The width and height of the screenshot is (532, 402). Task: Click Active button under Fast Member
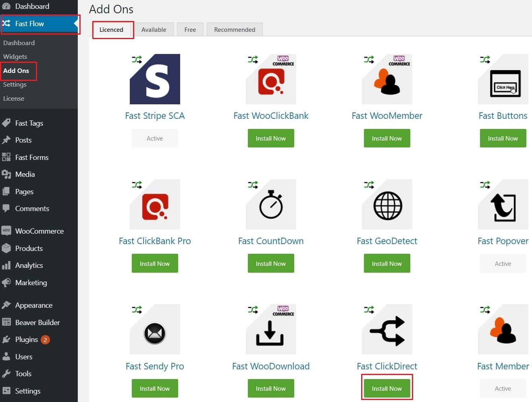[503, 388]
